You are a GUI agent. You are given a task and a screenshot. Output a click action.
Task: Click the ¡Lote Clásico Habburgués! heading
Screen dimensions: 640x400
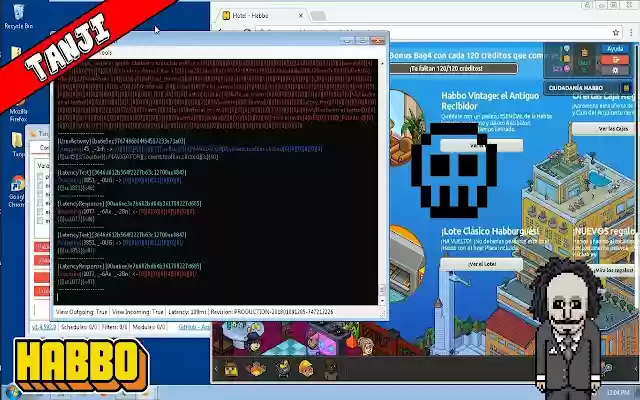[490, 231]
